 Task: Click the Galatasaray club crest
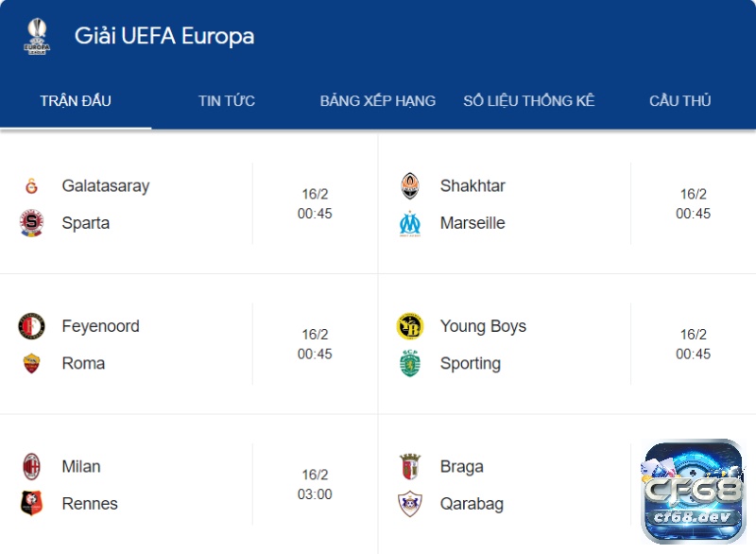click(x=31, y=186)
